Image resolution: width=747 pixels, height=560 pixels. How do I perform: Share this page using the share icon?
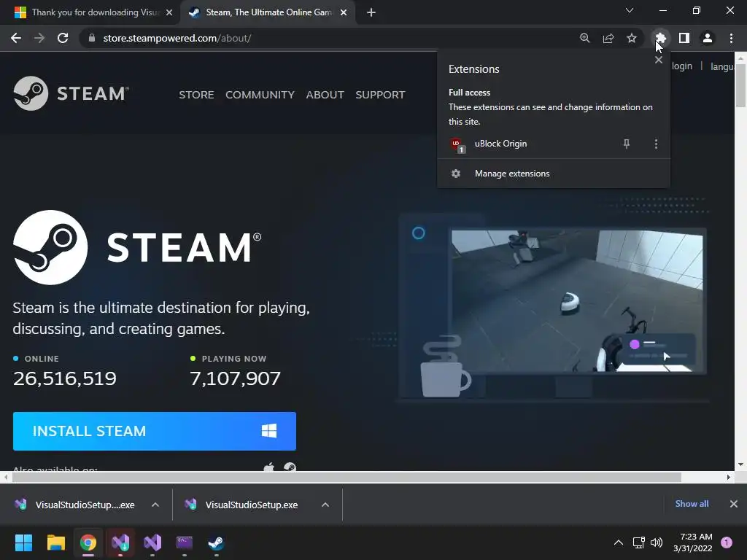pyautogui.click(x=608, y=38)
